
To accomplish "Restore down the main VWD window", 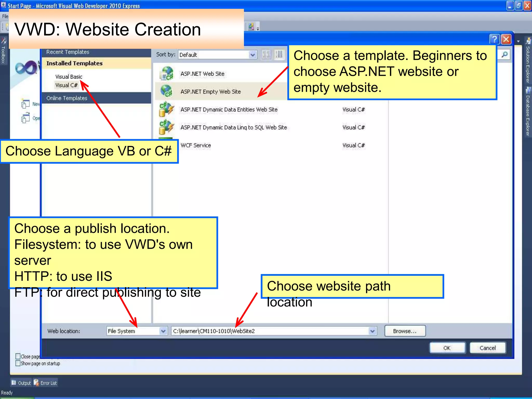I will coord(518,6).
